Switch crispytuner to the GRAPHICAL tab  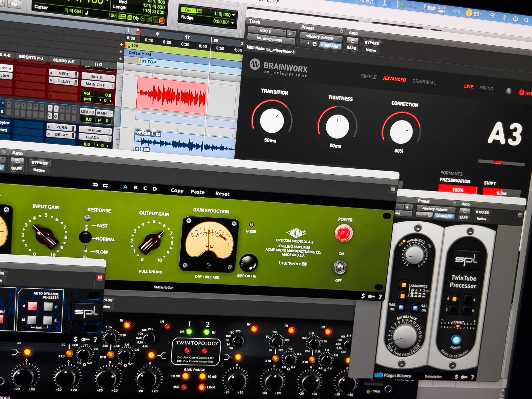coord(424,82)
